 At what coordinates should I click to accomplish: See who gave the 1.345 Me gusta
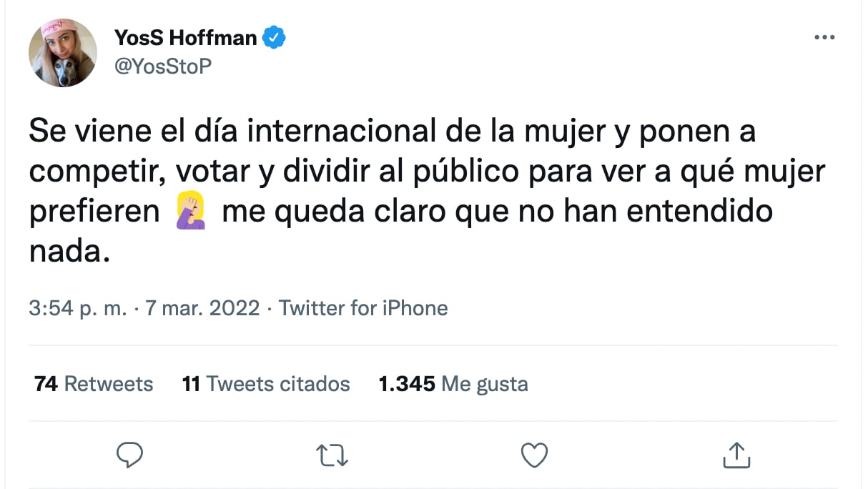[453, 384]
